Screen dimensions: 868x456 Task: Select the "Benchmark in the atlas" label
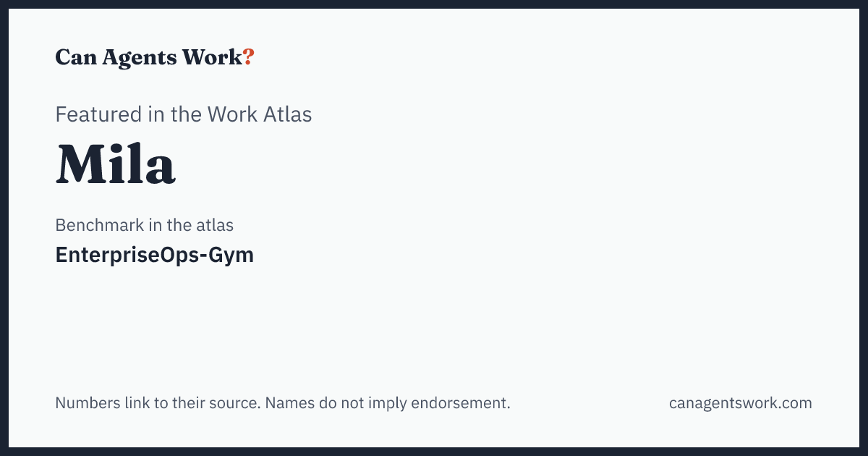145,225
